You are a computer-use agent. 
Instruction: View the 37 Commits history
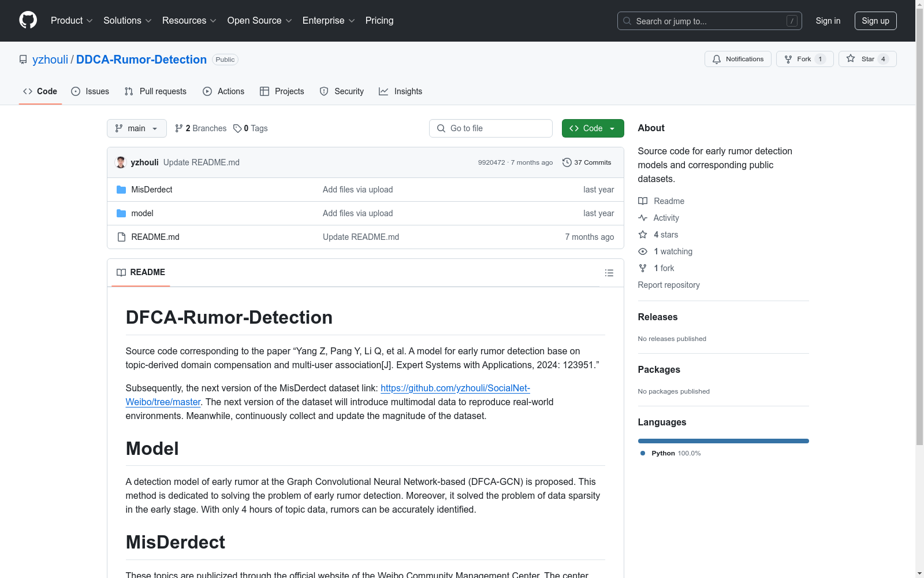pos(587,162)
